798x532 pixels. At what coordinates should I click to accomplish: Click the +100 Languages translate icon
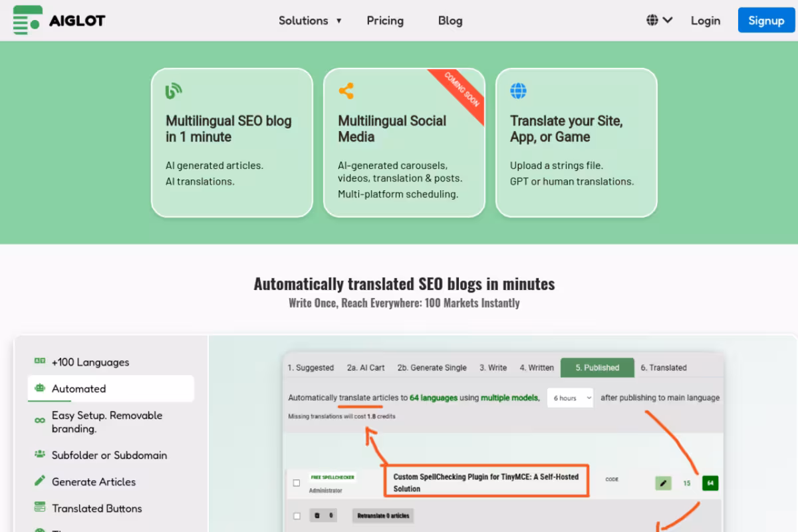click(40, 361)
